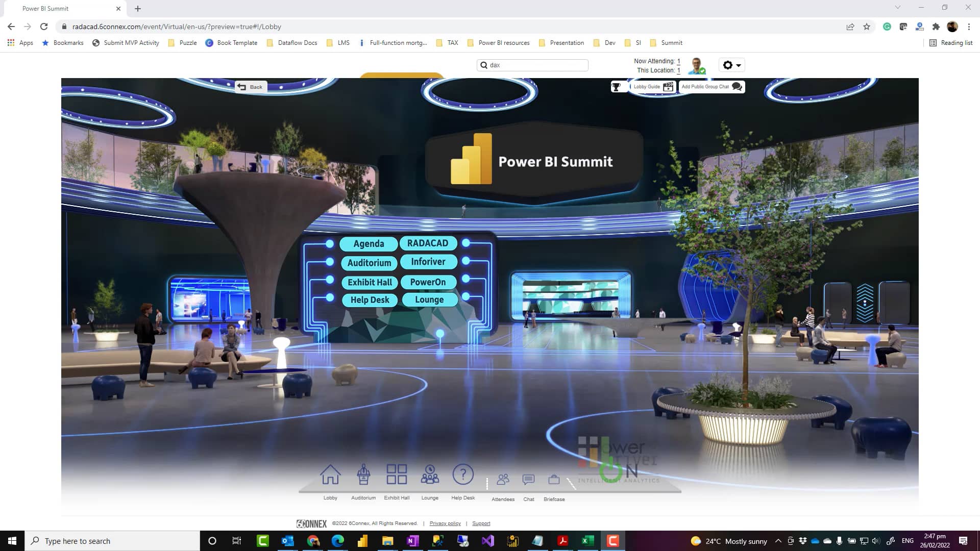980x551 pixels.
Task: Select Lounge on the lobby board
Action: (429, 299)
